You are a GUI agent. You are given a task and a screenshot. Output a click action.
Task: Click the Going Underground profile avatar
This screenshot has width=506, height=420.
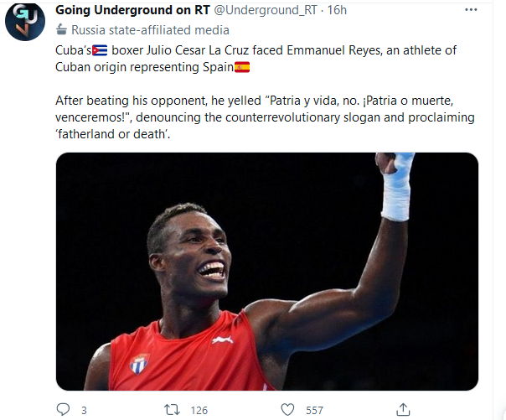[25, 21]
